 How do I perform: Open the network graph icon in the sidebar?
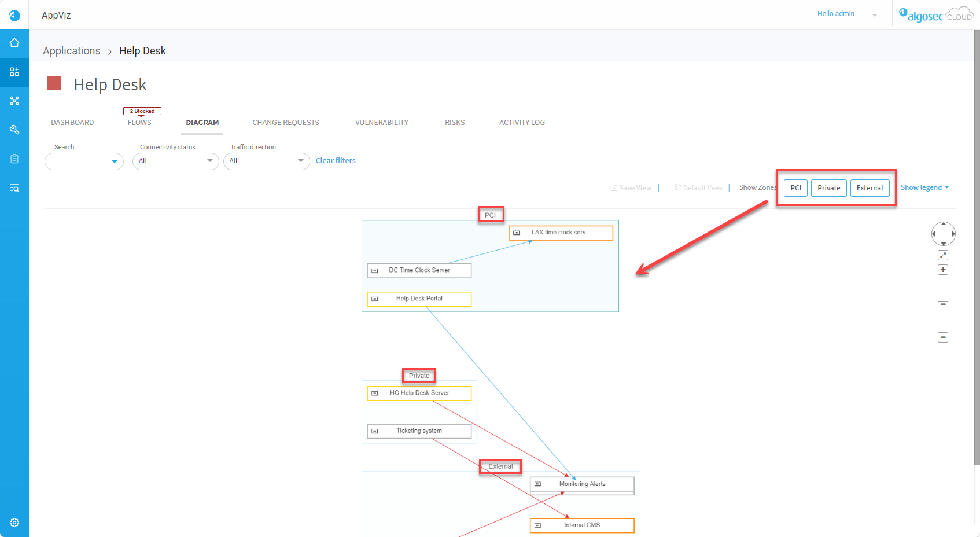(x=14, y=101)
